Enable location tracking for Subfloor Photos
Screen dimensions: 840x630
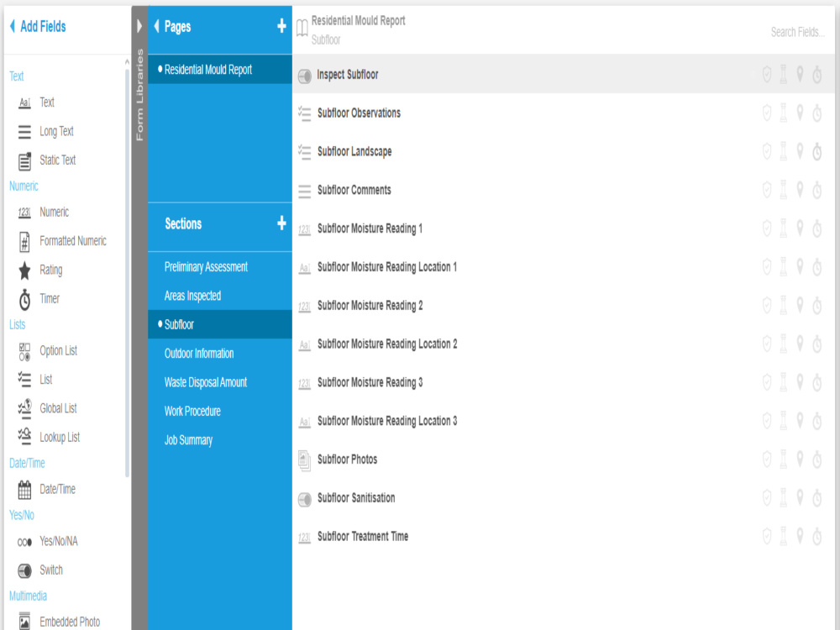pyautogui.click(x=800, y=459)
